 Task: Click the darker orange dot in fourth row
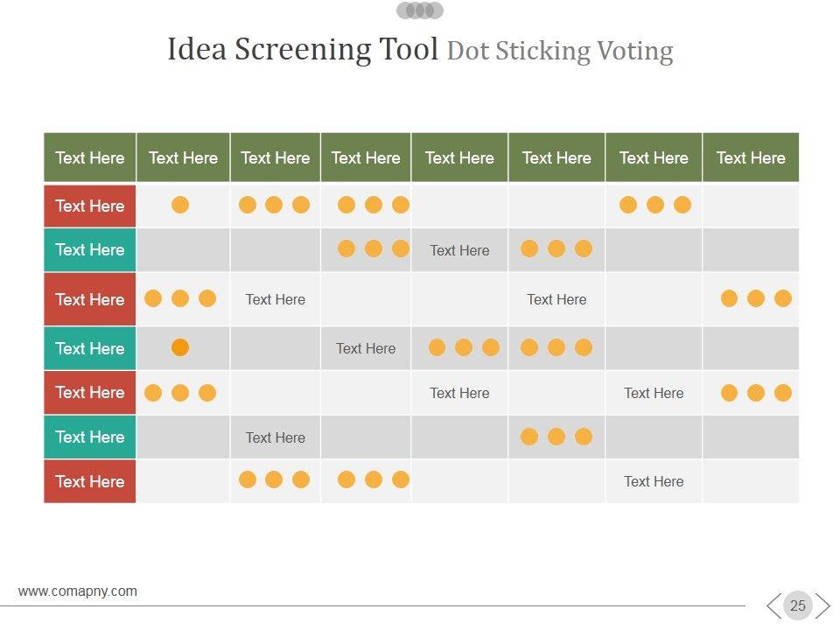click(180, 347)
